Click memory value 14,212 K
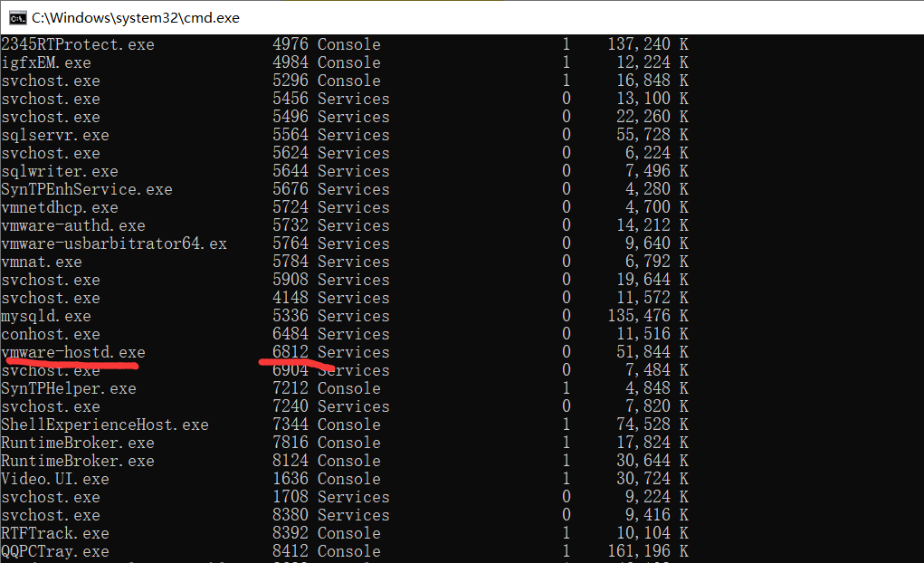924x563 pixels. click(x=653, y=225)
